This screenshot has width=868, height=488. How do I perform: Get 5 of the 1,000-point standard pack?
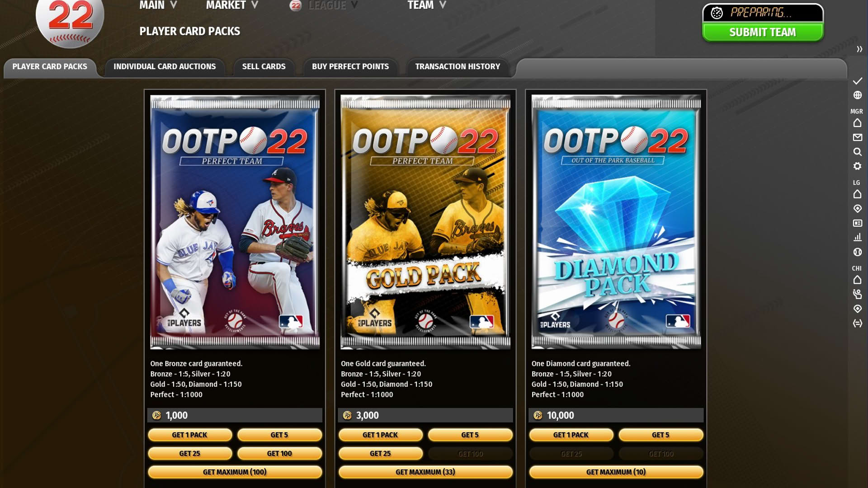point(279,435)
